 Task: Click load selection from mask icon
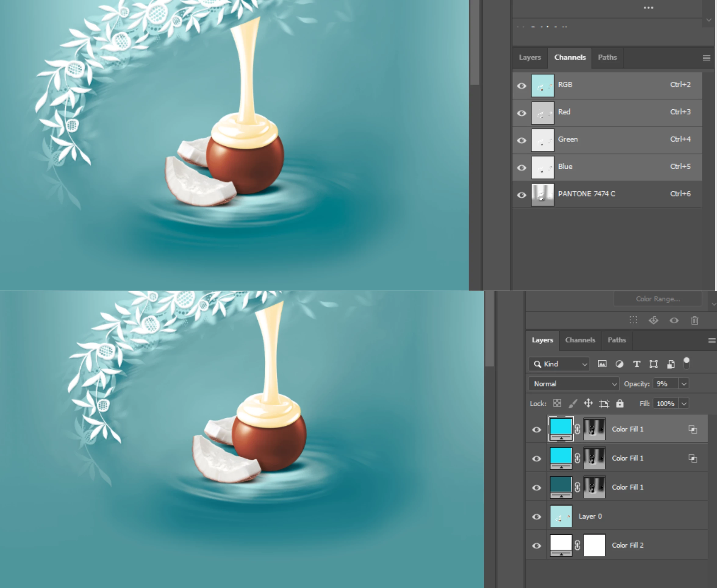click(633, 320)
